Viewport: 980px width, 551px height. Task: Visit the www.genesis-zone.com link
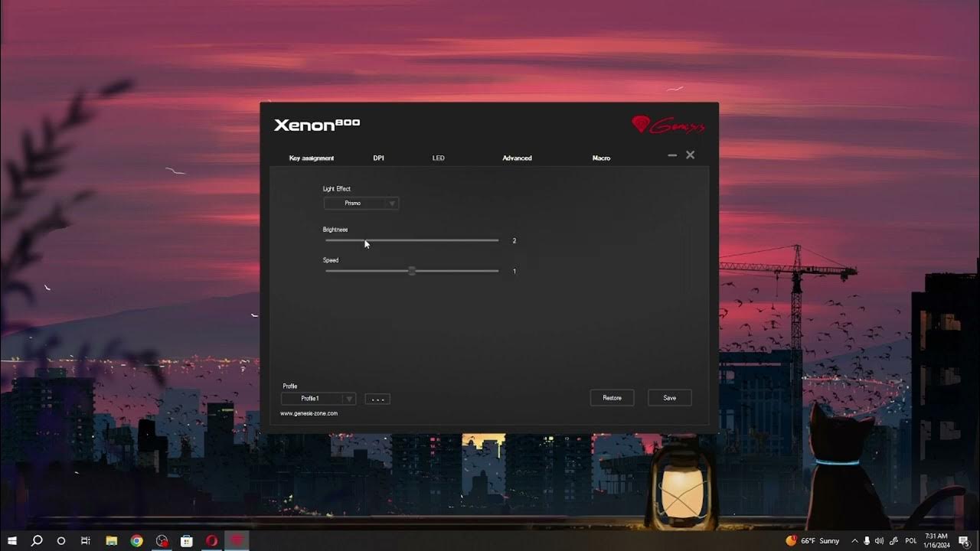click(x=309, y=413)
